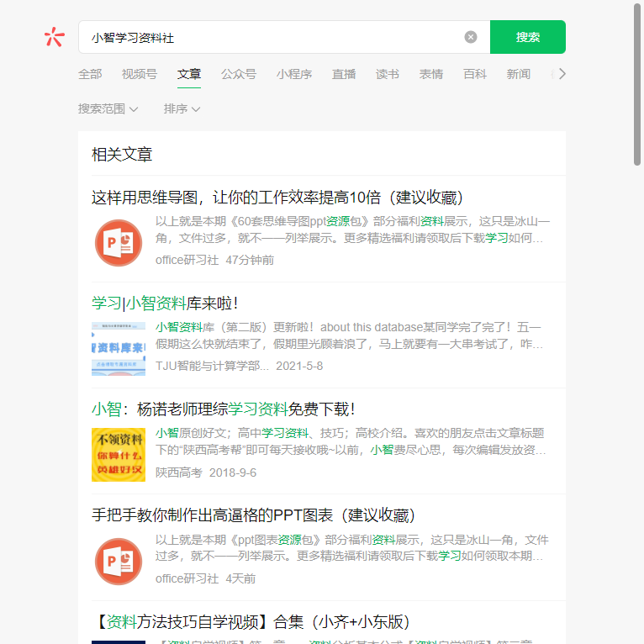Open article 【资料方法技巧自学视频】合集
Image resolution: width=644 pixels, height=644 pixels.
(x=251, y=622)
